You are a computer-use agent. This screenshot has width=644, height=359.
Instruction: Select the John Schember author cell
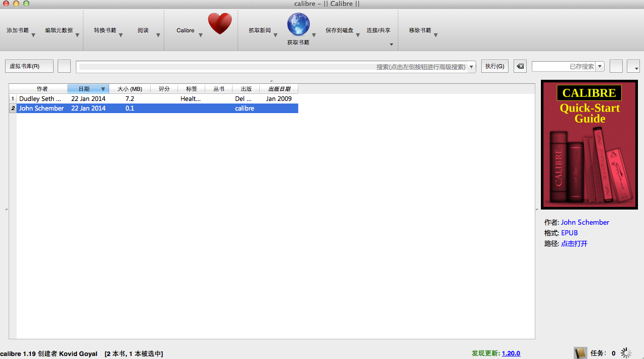pos(41,109)
